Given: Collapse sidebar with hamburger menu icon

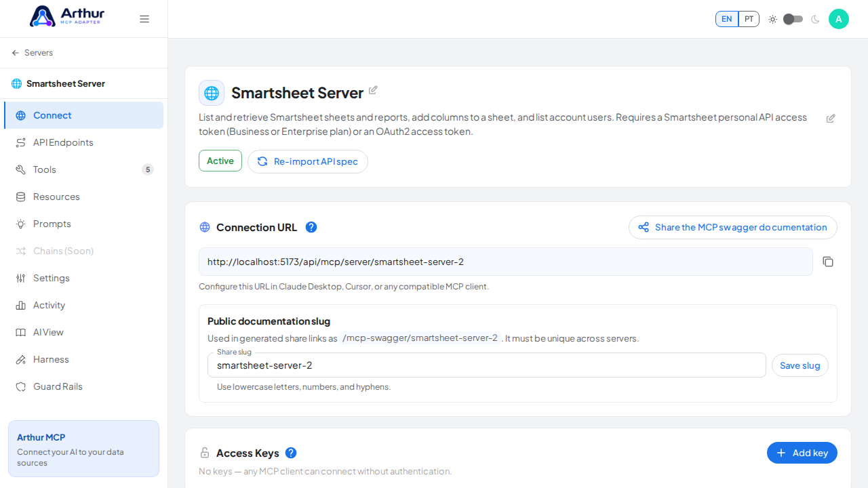Looking at the screenshot, I should pyautogui.click(x=144, y=19).
